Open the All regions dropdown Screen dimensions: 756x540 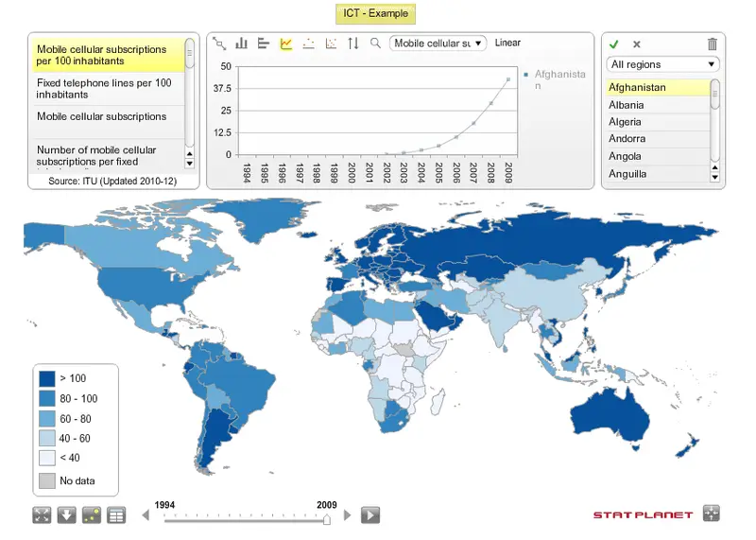click(x=662, y=64)
